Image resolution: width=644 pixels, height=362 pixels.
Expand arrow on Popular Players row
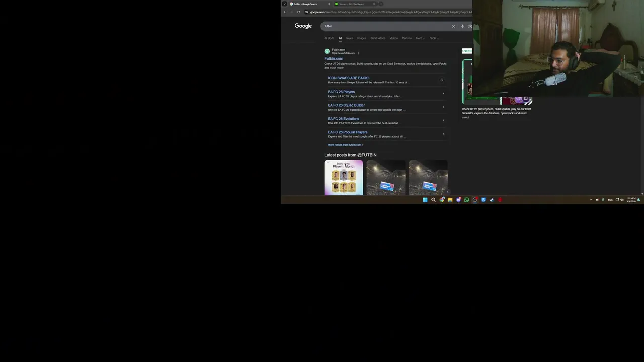(443, 134)
